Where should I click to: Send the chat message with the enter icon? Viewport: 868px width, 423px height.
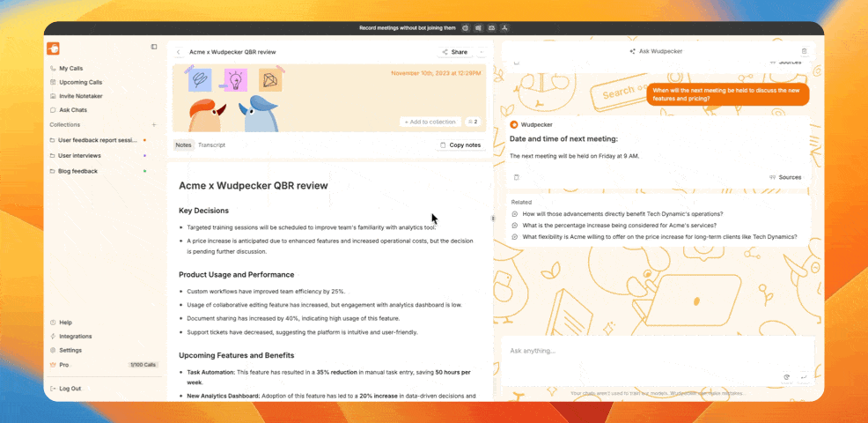coord(803,377)
